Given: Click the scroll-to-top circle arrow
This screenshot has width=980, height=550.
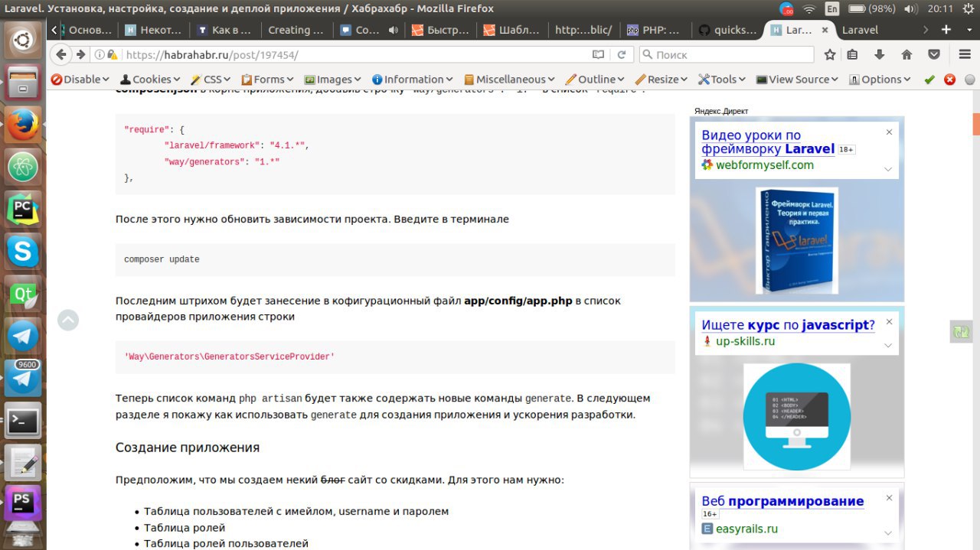Looking at the screenshot, I should 68,320.
